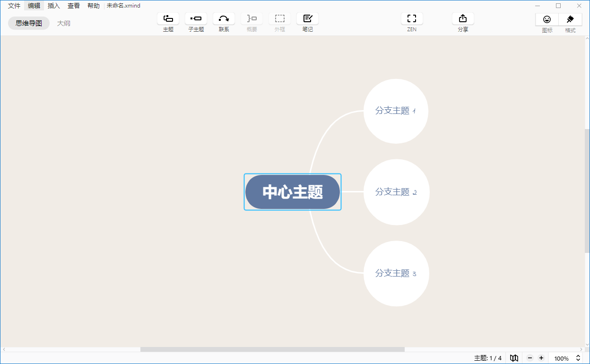Zoom in with the plus button
The width and height of the screenshot is (590, 364).
(541, 358)
